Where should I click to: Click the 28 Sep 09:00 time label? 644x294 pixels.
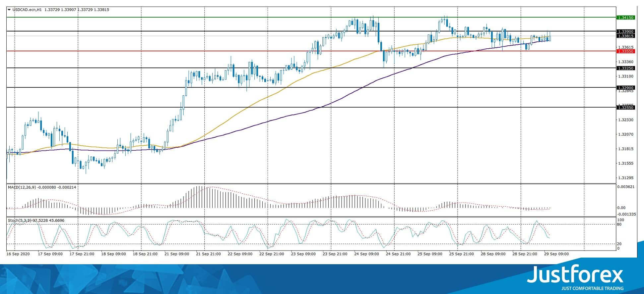pyautogui.click(x=493, y=254)
